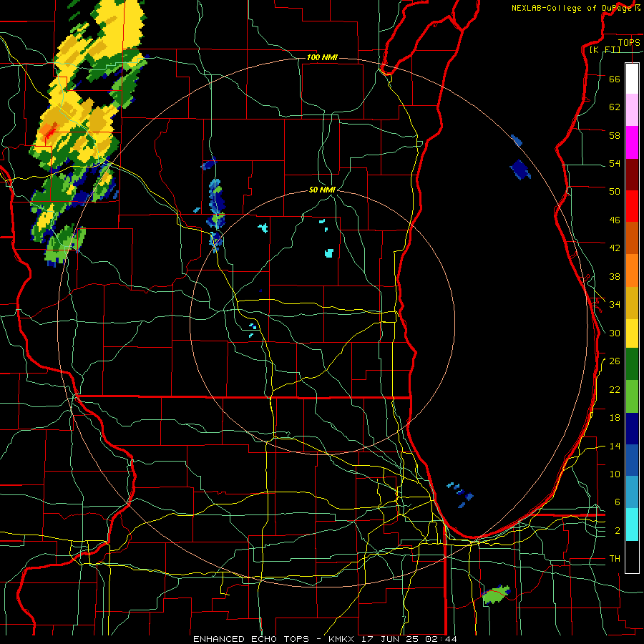Click the 54 legend value

[x=615, y=163]
